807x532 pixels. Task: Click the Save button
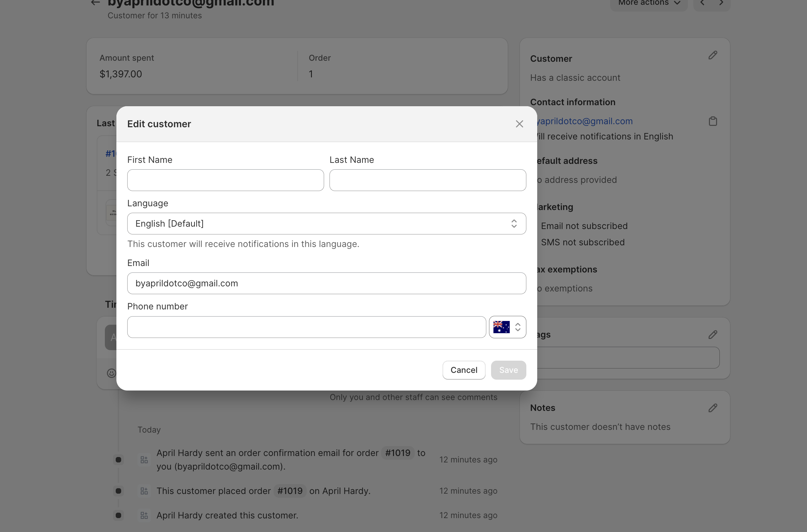point(508,370)
